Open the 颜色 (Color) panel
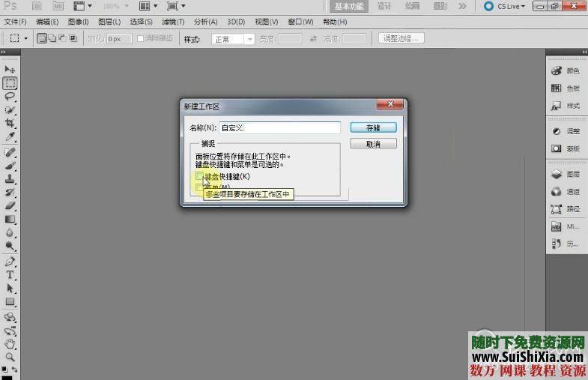This screenshot has height=380, width=588. (x=566, y=70)
